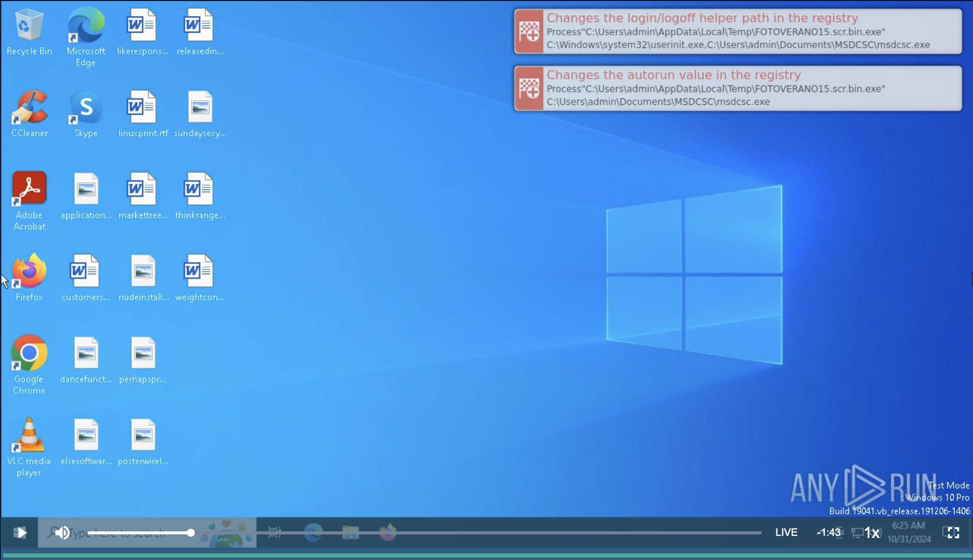973x560 pixels.
Task: Mute the video player volume
Action: [62, 533]
